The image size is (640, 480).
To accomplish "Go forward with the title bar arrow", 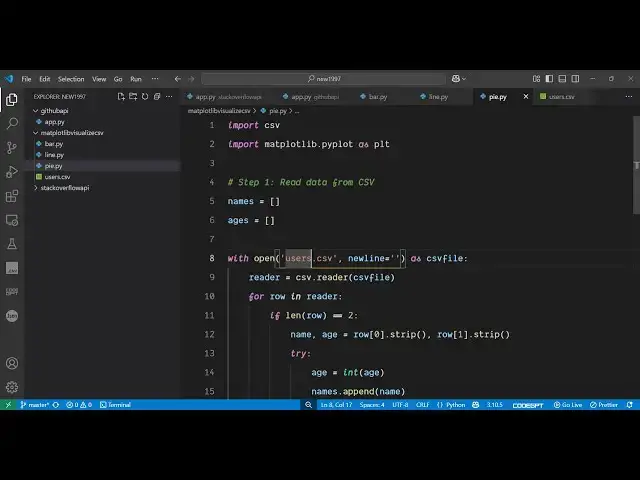I will click(x=191, y=79).
